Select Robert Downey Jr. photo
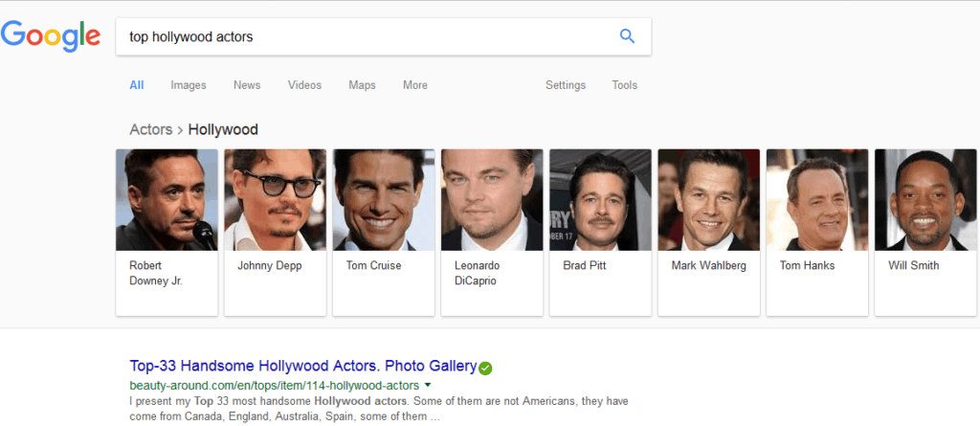The image size is (980, 426). pos(167,199)
